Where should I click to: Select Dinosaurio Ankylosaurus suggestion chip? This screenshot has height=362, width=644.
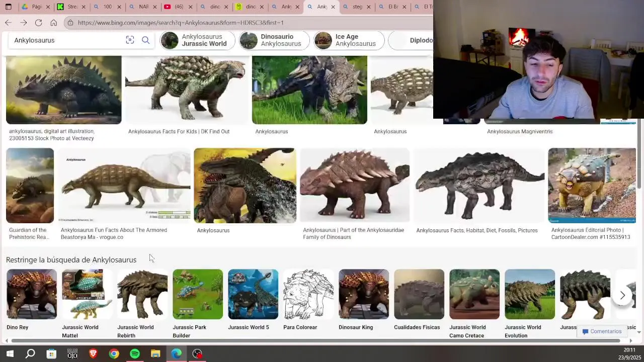click(274, 40)
